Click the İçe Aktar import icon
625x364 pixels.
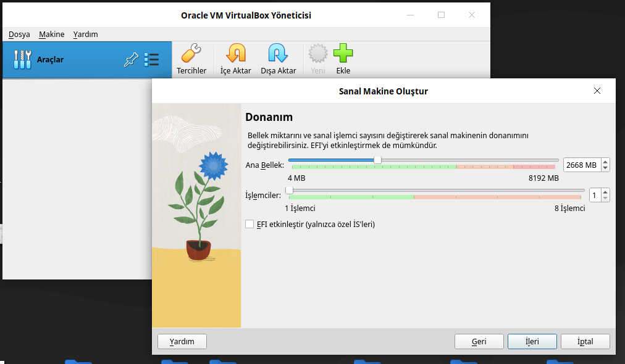click(235, 54)
